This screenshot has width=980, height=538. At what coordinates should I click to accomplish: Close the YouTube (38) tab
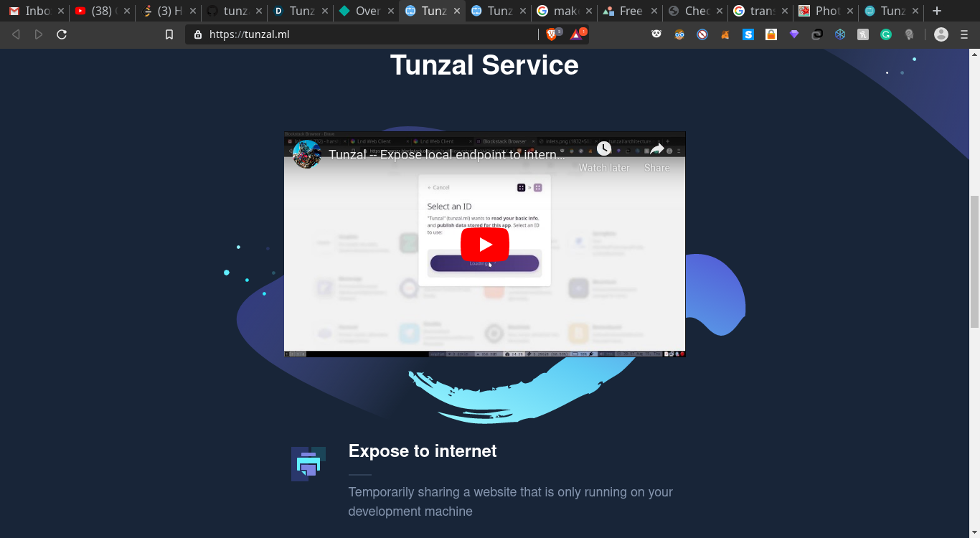126,11
